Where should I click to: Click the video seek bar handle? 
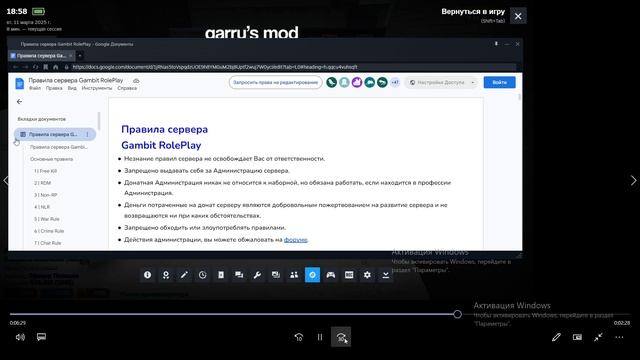(458, 314)
